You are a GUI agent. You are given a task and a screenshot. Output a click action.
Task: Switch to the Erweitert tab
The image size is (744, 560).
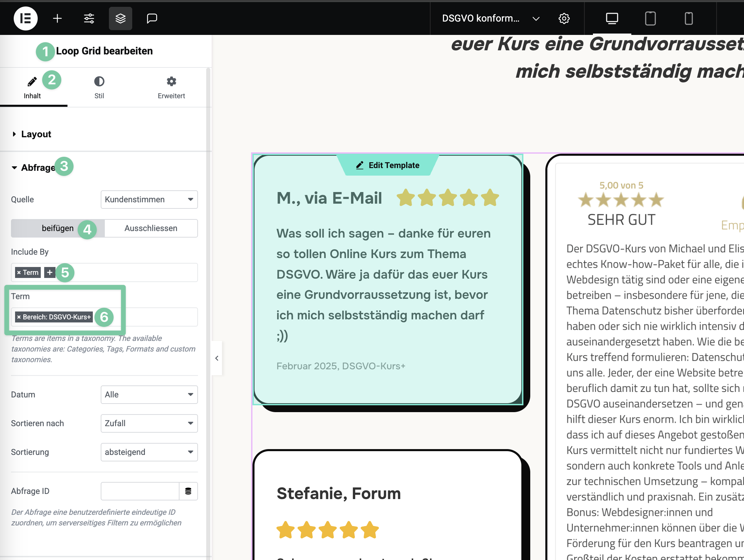[171, 88]
